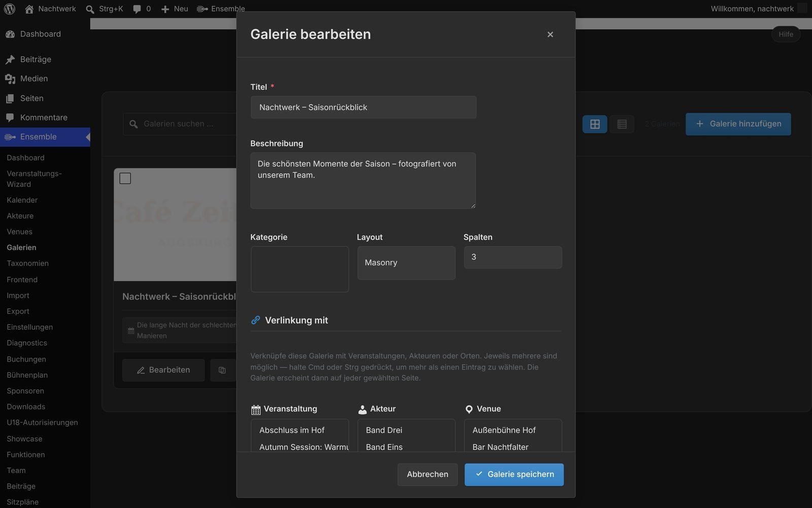Screen dimensions: 812x508
Task: Open U18-Autorisierungen
Action: 42,423
